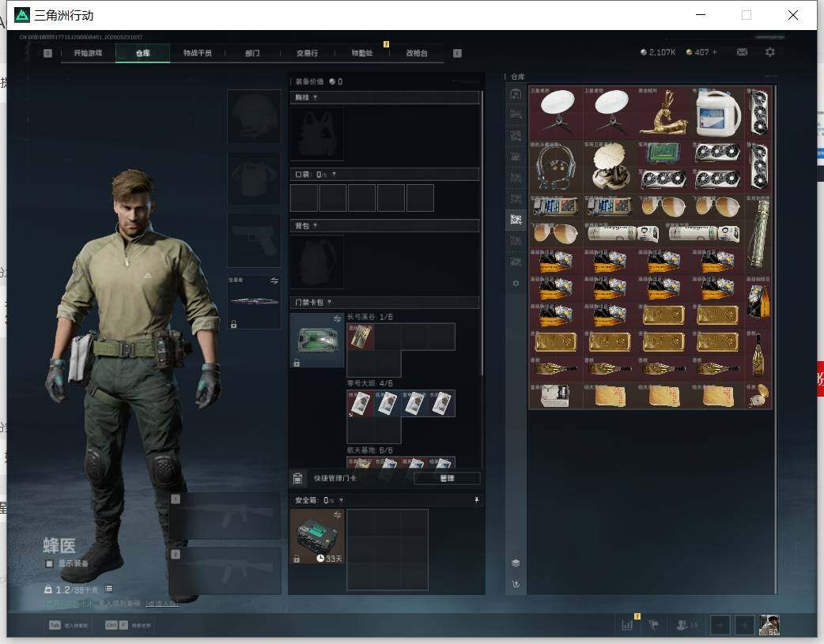Screen dimensions: 824x644
Task: Open the weight details list icon
Action: pyautogui.click(x=108, y=589)
